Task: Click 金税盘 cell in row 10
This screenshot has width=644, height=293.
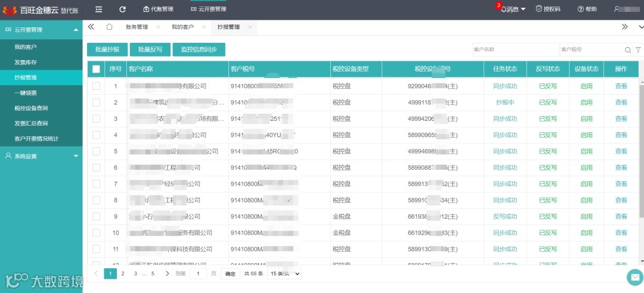Action: tap(342, 233)
